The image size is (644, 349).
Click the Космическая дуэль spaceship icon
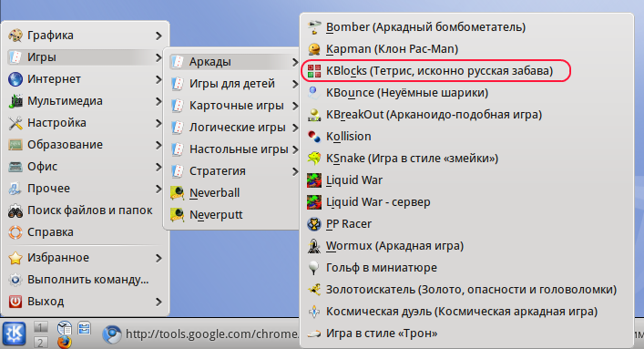coord(314,311)
